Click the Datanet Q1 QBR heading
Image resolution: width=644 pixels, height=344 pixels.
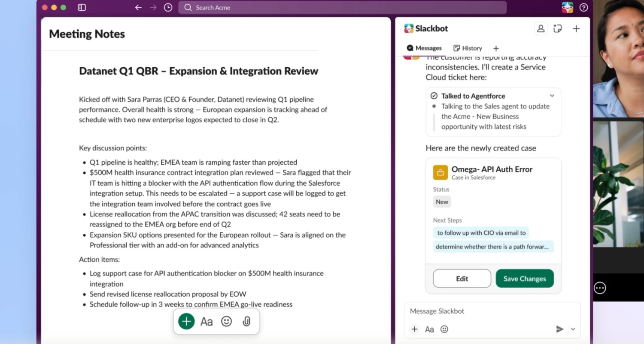pos(198,71)
